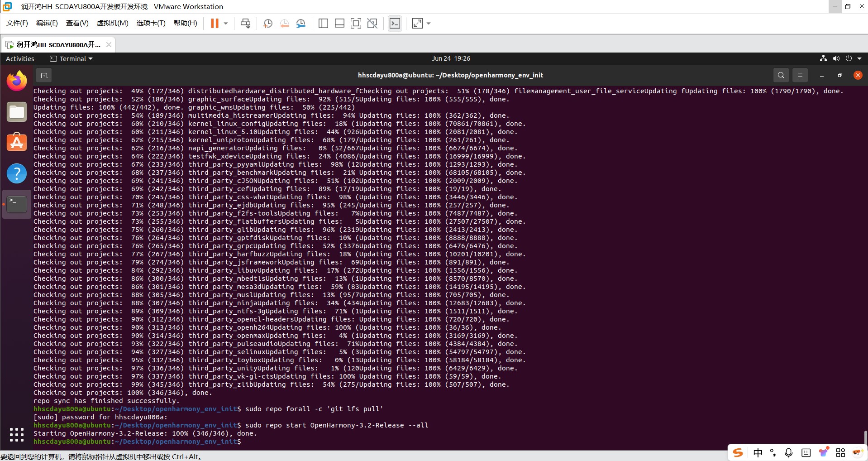Click the 'git lfs pull' command line
This screenshot has width=868, height=461.
tap(314, 409)
